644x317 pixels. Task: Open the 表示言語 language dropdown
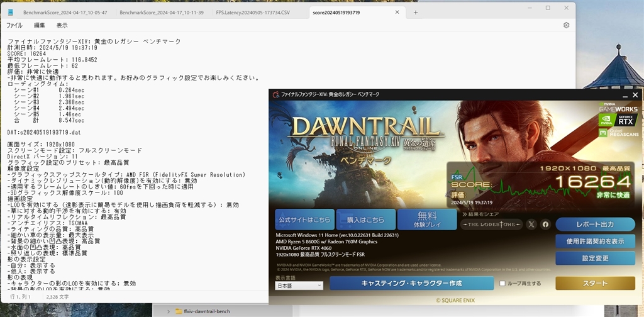[x=299, y=286]
